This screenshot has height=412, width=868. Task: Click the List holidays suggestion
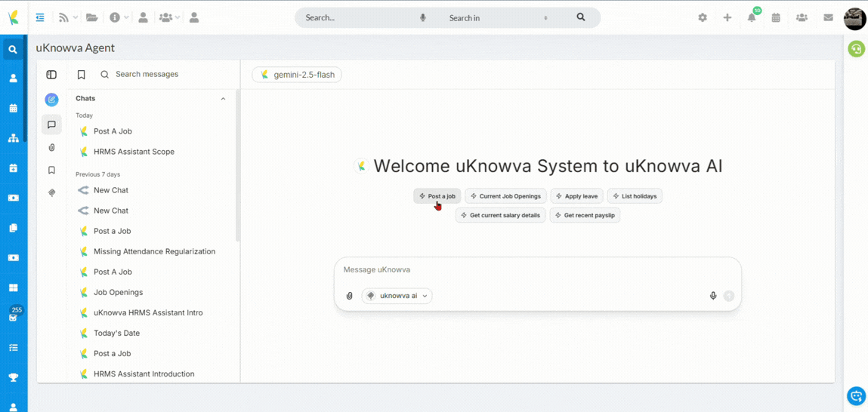tap(635, 195)
